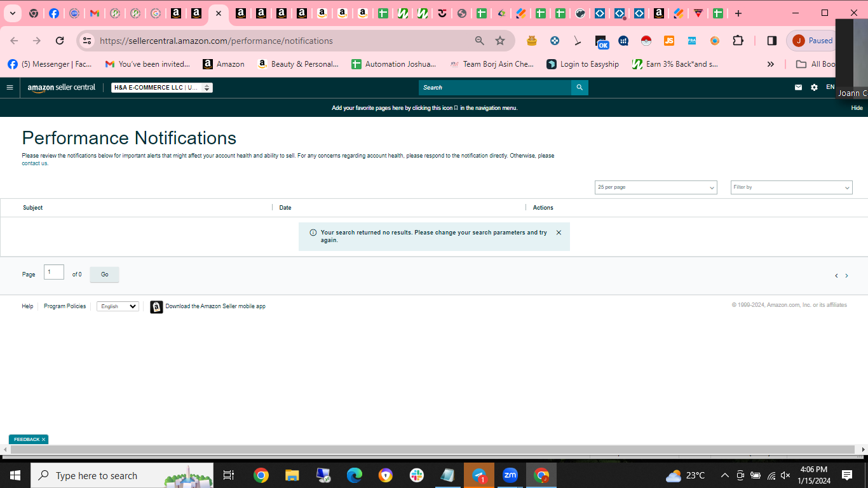The height and width of the screenshot is (488, 868).
Task: Open the English language selector in footer
Action: click(x=118, y=306)
